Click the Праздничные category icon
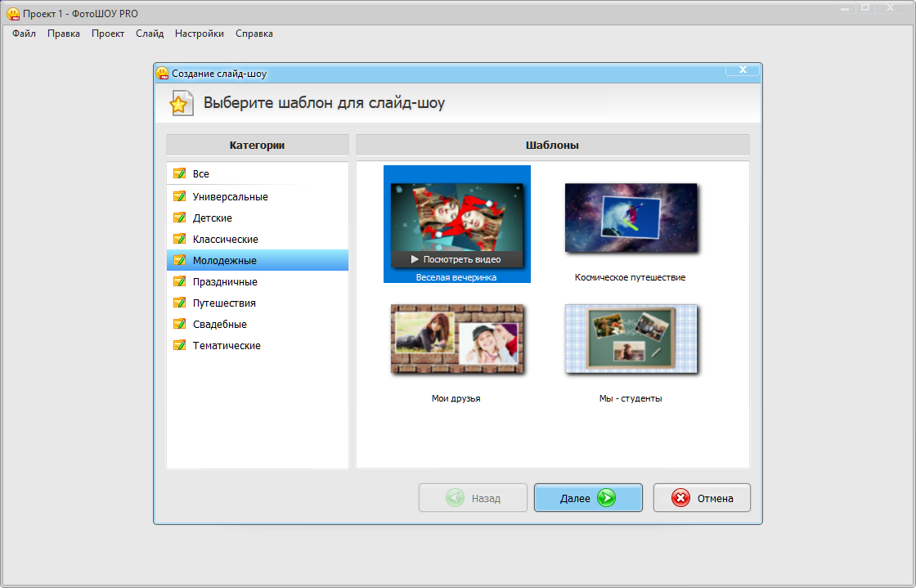 (180, 281)
